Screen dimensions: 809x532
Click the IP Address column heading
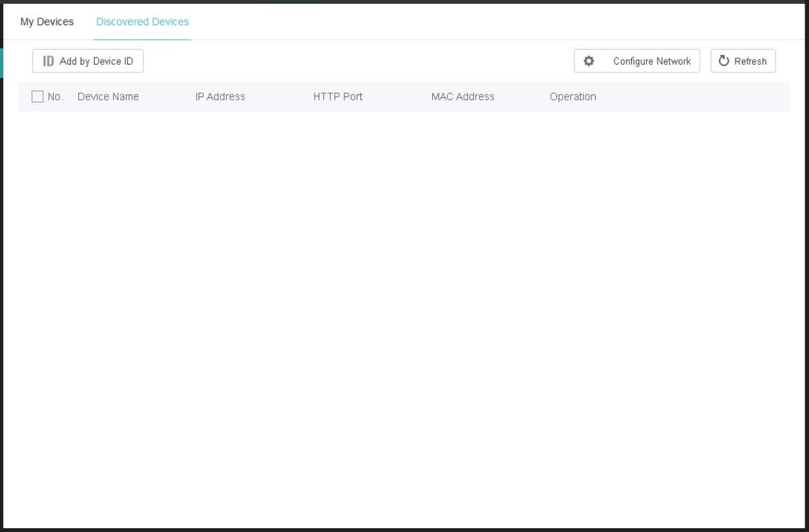click(220, 96)
